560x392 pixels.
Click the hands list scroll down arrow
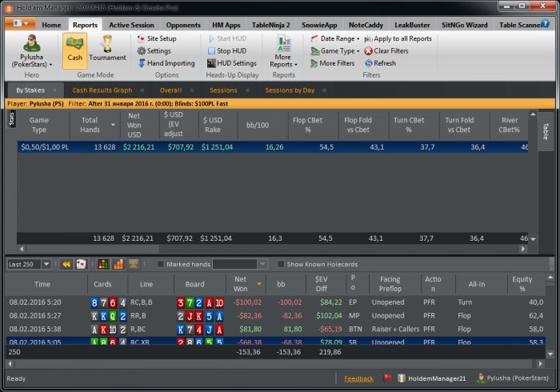coord(550,354)
